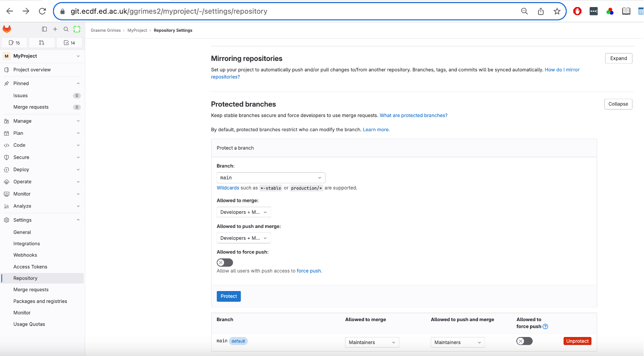Viewport: 644px width, 356px height.
Task: Open the 'What are protected branches?' link
Action: [413, 115]
